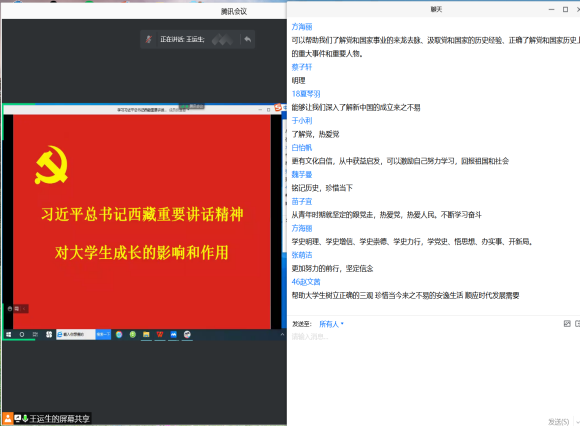580x426 pixels.
Task: Click sender name 白怡帆
Action: (302, 148)
